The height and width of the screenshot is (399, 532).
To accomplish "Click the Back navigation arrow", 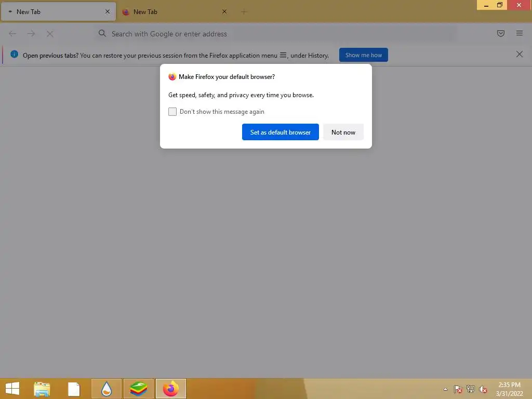I will point(12,34).
